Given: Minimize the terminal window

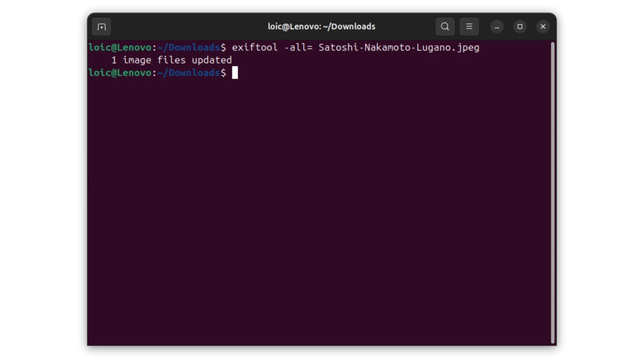Looking at the screenshot, I should pos(497,27).
